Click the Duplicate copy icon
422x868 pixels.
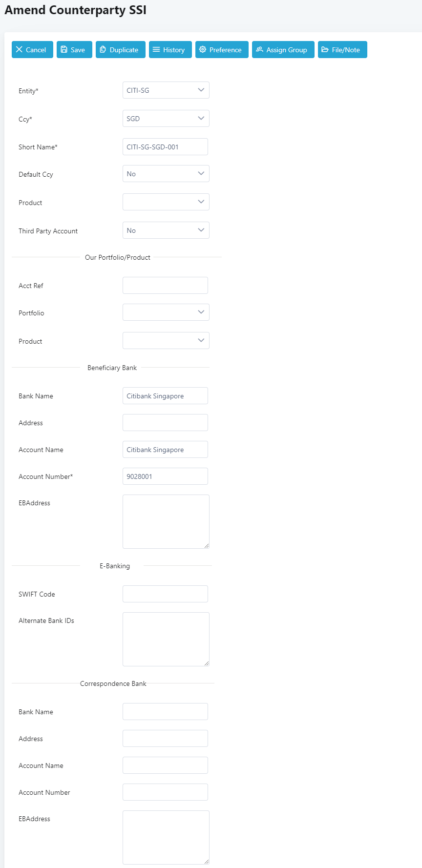pos(103,50)
